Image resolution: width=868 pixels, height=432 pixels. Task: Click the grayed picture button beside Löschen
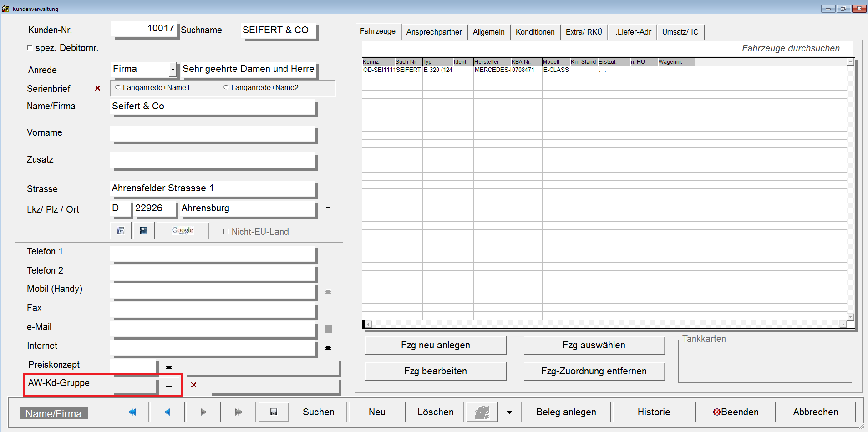[482, 412]
